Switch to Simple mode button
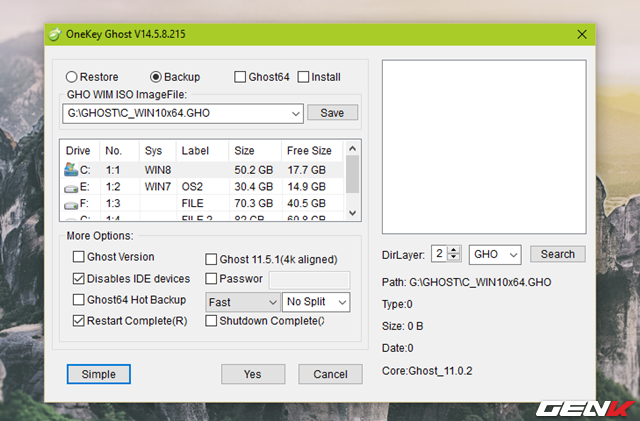 click(99, 374)
